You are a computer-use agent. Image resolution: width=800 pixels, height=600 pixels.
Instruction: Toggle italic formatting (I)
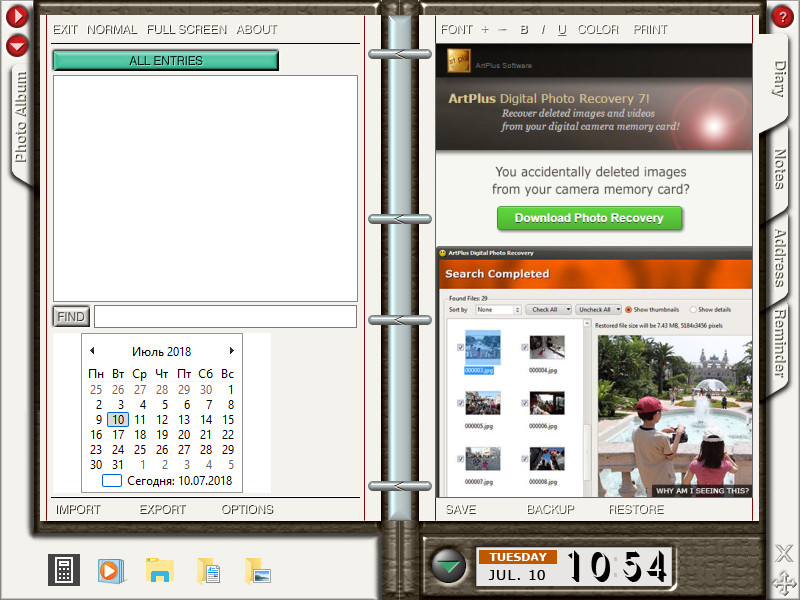click(543, 30)
